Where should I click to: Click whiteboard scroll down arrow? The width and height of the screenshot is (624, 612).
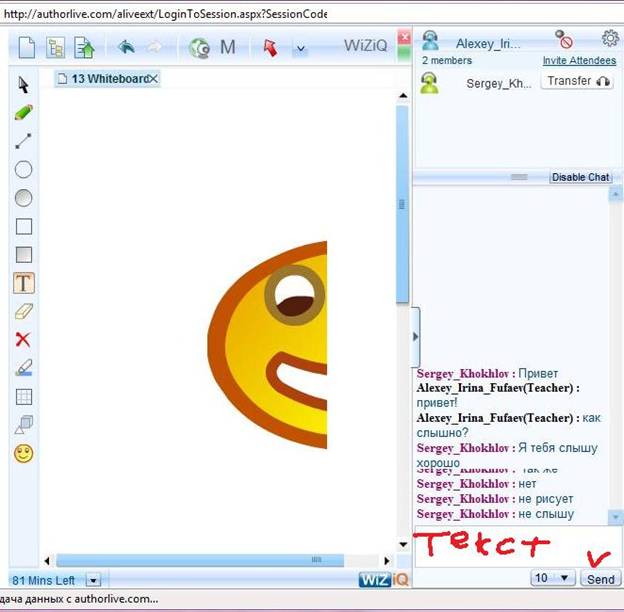[403, 544]
